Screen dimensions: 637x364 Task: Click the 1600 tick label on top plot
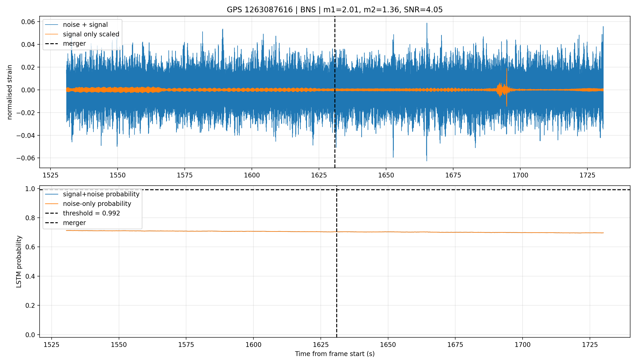pyautogui.click(x=252, y=175)
